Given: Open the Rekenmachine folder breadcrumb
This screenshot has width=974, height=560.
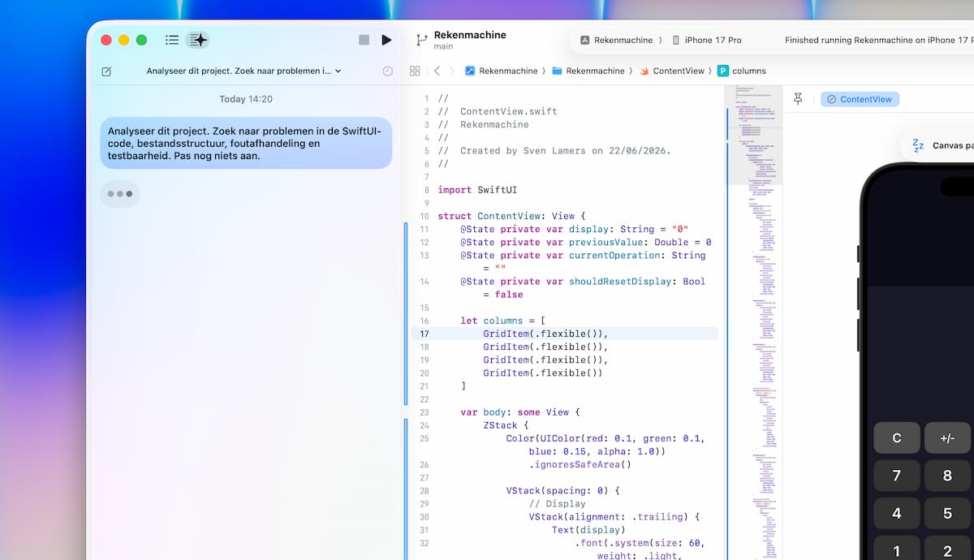Looking at the screenshot, I should pyautogui.click(x=588, y=71).
